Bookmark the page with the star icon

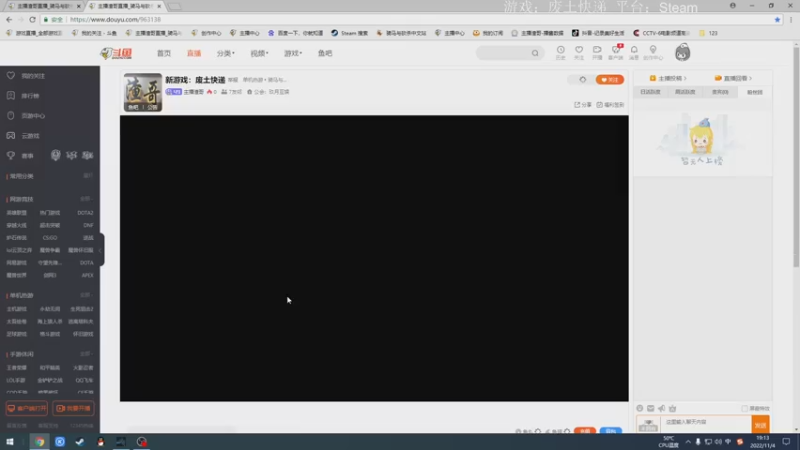pyautogui.click(x=777, y=19)
